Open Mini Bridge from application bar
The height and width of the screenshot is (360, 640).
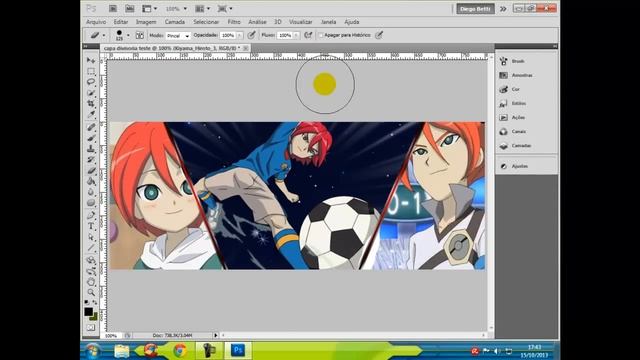(129, 8)
